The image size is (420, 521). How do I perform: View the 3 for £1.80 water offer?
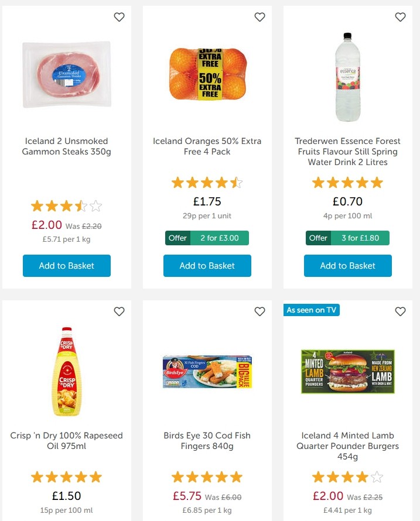coord(347,238)
